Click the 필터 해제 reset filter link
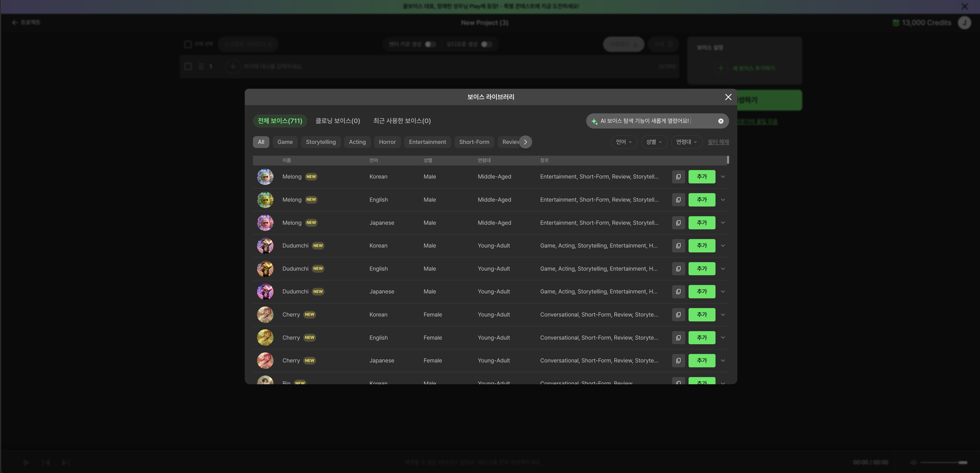This screenshot has width=980, height=473. [718, 142]
